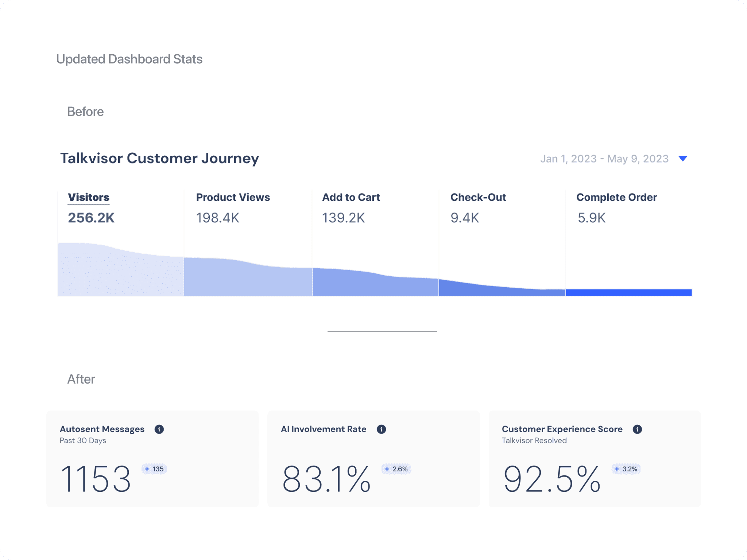The image size is (747, 560).
Task: Select the Product Views funnel tab
Action: pyautogui.click(x=233, y=197)
